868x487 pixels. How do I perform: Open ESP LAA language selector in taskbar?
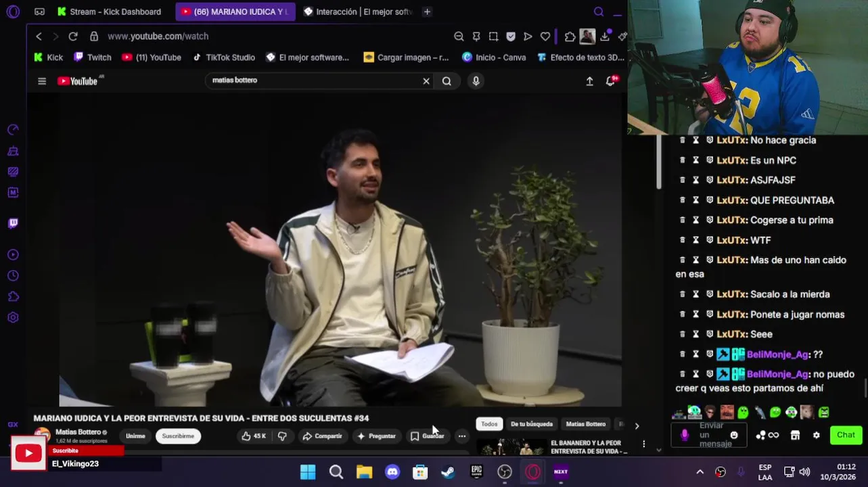click(x=764, y=472)
